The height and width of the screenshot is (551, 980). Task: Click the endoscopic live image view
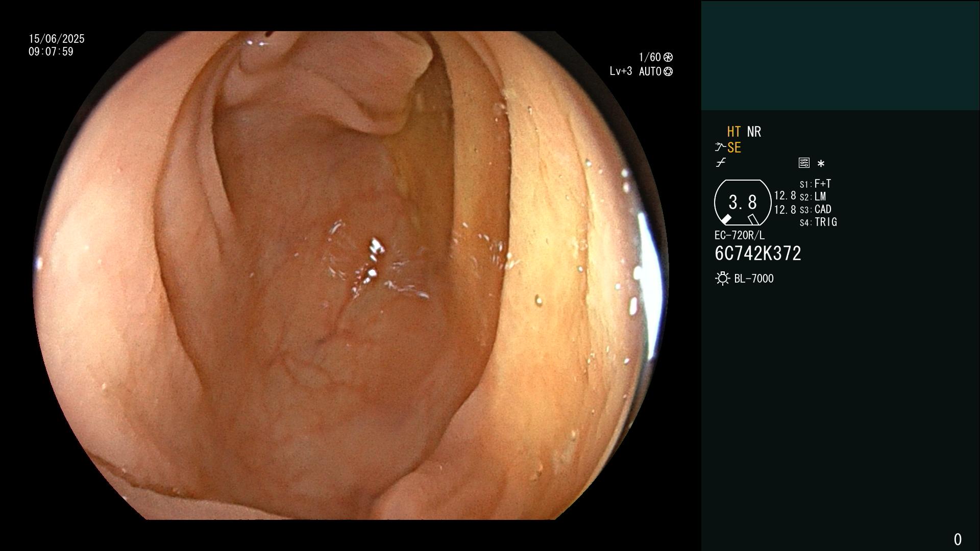pyautogui.click(x=351, y=275)
